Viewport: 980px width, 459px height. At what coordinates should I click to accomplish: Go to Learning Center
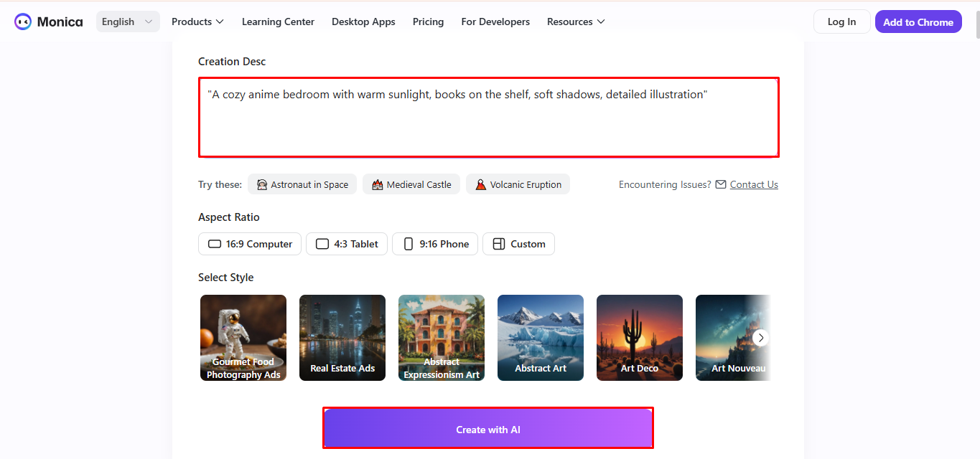[278, 22]
